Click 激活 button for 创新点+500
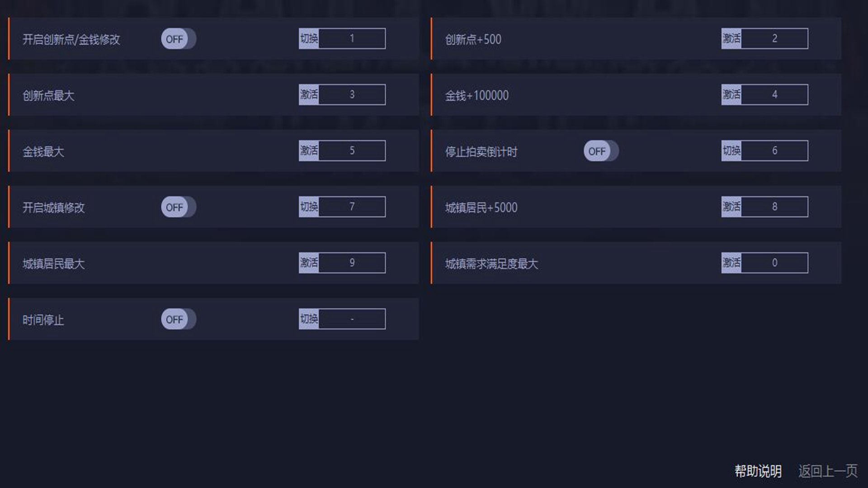The height and width of the screenshot is (488, 868). coord(731,38)
